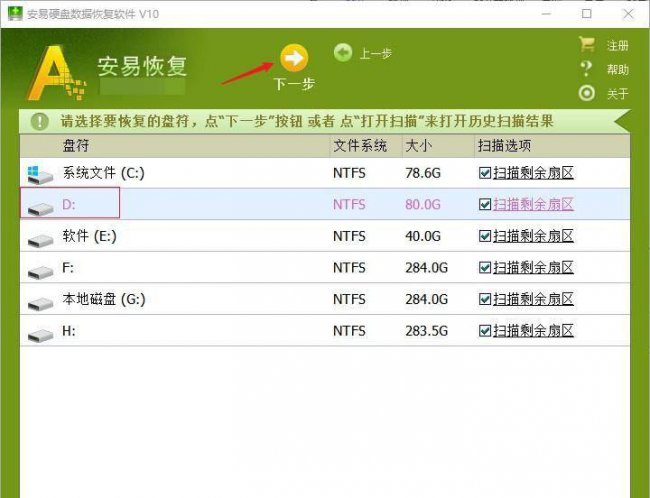Screen dimensions: 650x498
Task: Click the drive icon for H:
Action: point(40,335)
